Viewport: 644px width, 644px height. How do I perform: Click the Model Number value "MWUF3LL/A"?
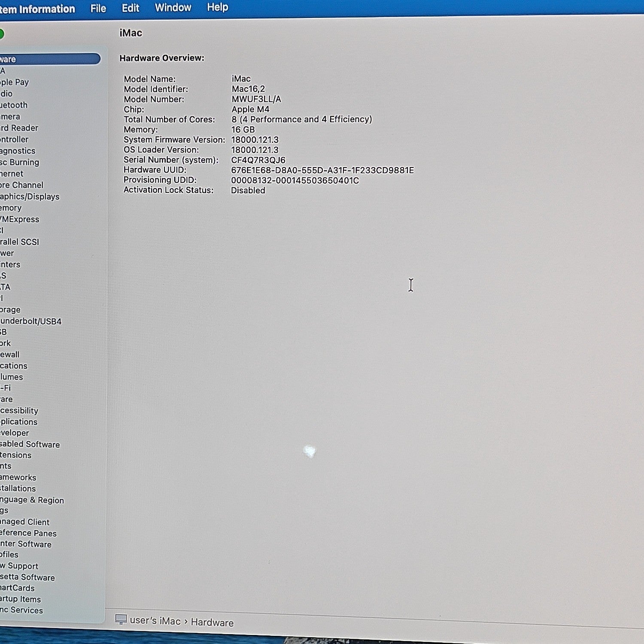pos(256,99)
